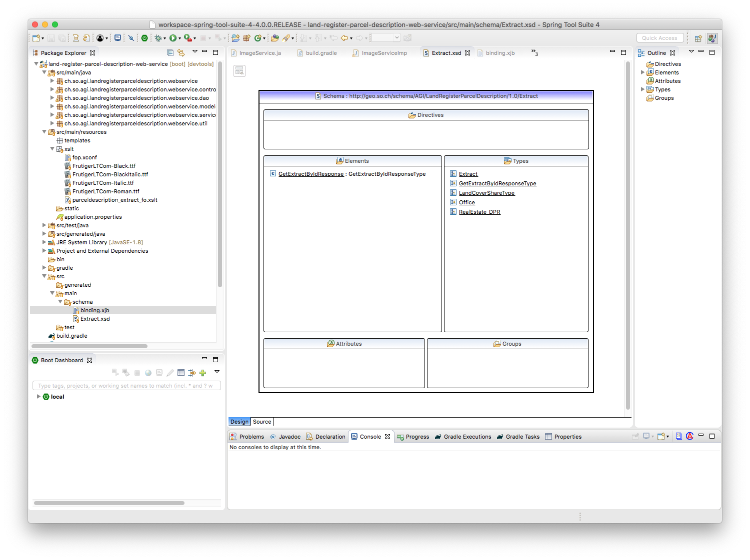Open the Javadoc tab

click(x=285, y=437)
